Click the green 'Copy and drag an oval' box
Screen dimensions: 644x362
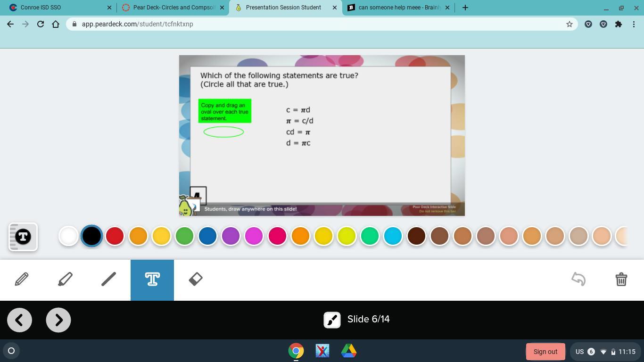(x=225, y=111)
